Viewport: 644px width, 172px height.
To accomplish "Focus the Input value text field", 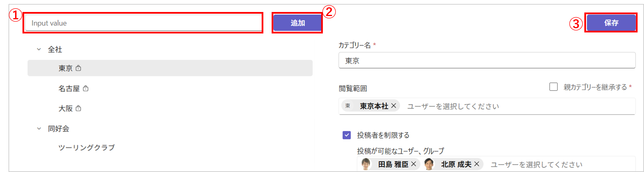I will [x=144, y=23].
